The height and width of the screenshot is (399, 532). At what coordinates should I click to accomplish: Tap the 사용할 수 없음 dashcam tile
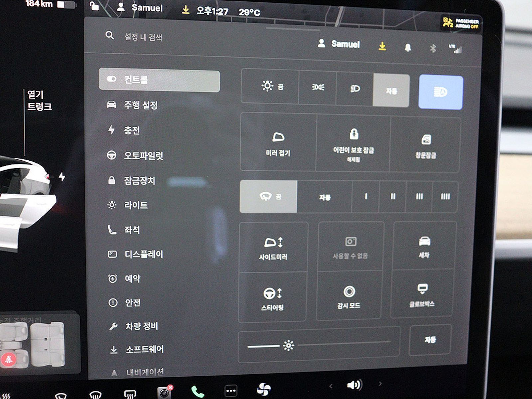point(350,247)
